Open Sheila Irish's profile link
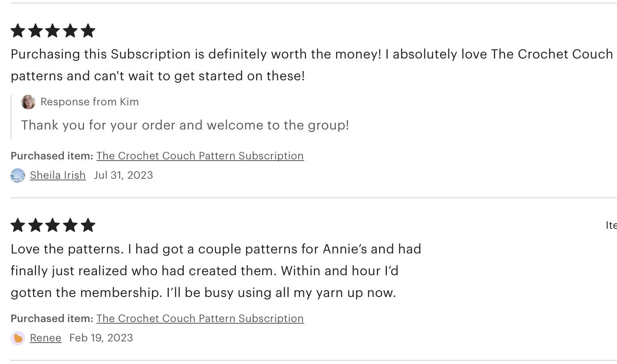Screen dimensions: 617x364 (x=58, y=175)
